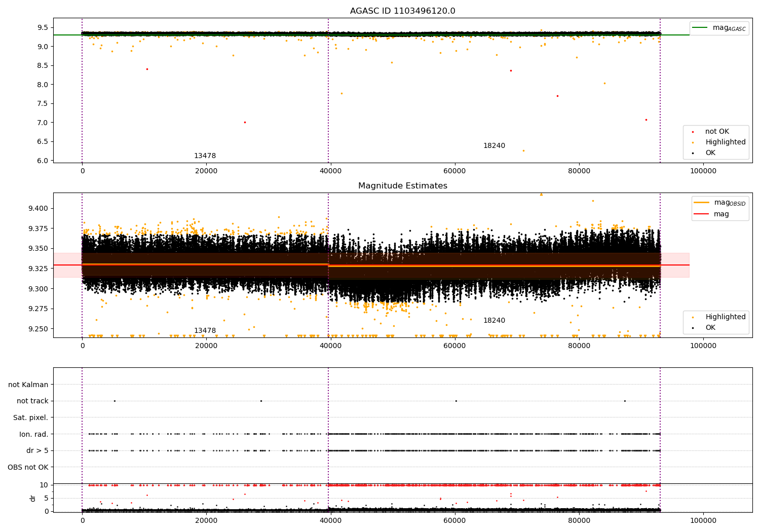The width and height of the screenshot is (760, 532).
Task: Click the title AGASC ID 1103496120.0
Action: click(403, 11)
